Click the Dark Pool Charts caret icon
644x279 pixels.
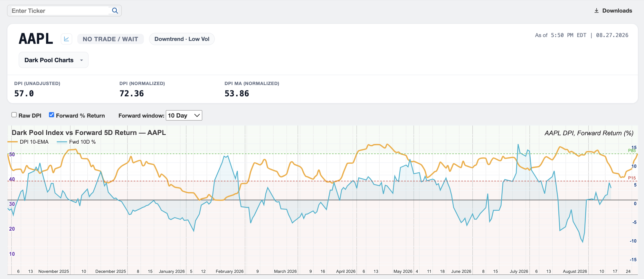click(x=81, y=60)
